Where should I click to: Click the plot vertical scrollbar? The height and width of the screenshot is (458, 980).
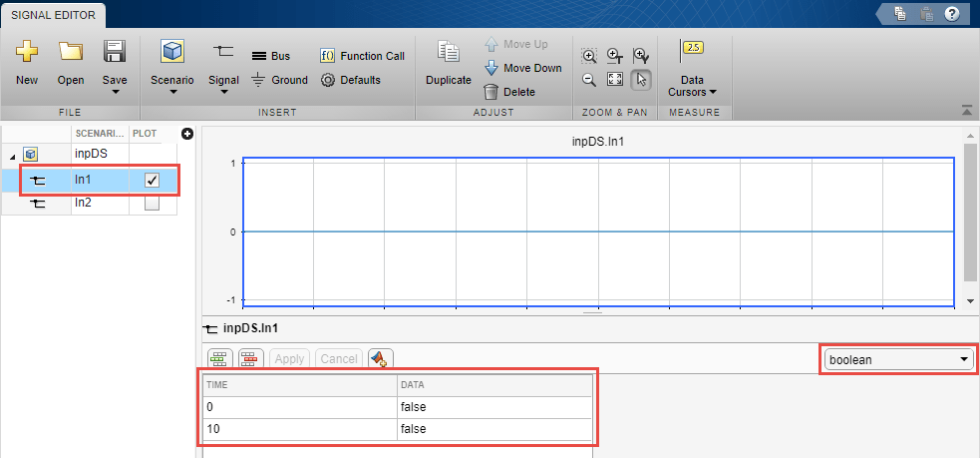(970, 213)
